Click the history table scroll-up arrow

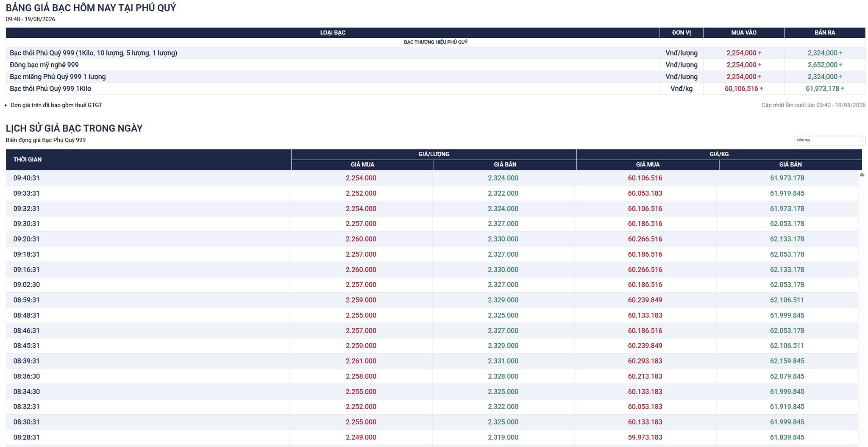point(862,175)
